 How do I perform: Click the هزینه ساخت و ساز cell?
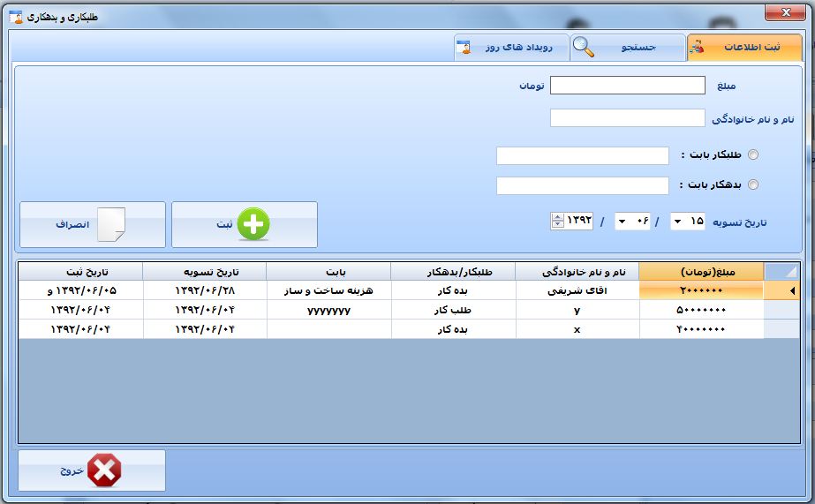[x=328, y=290]
